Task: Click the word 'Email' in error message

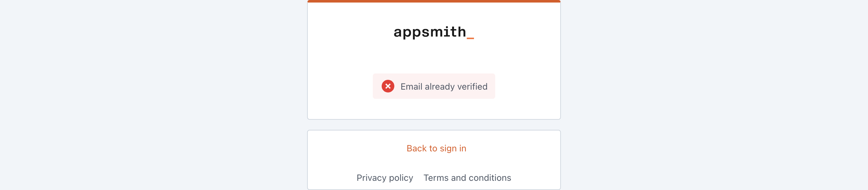Action: 411,87
